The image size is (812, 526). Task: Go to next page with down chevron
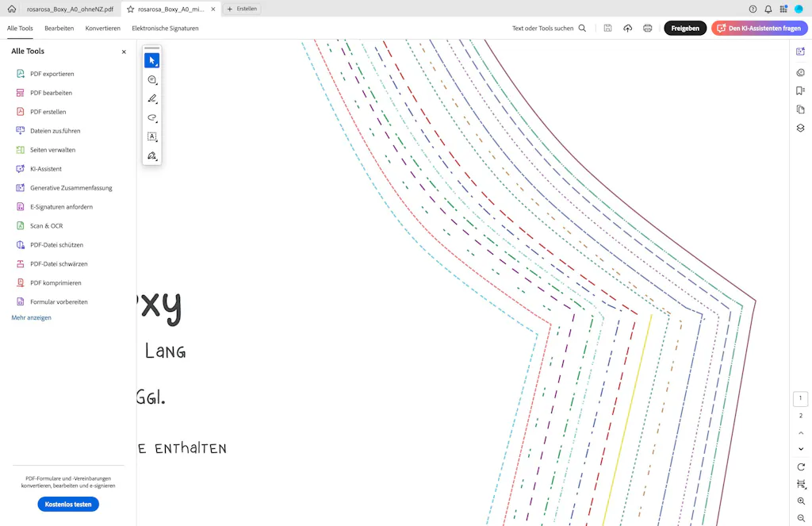tap(800, 449)
